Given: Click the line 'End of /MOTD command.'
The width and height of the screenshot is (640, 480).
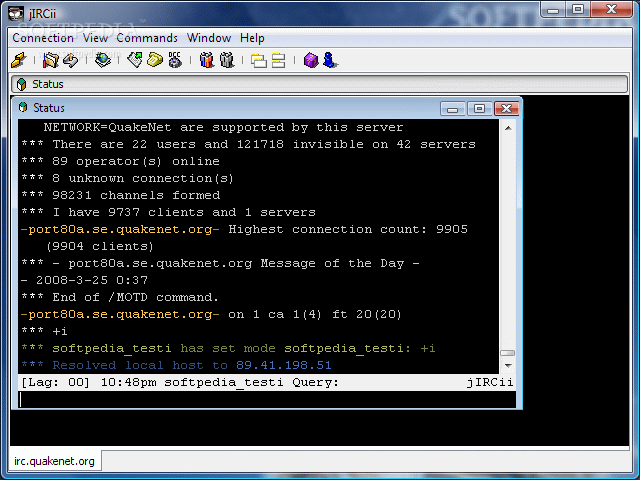Looking at the screenshot, I should (x=136, y=297).
